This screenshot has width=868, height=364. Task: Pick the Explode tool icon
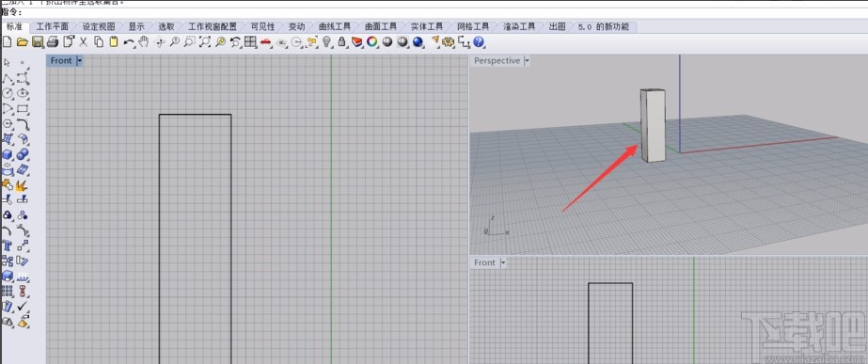pyautogui.click(x=23, y=184)
